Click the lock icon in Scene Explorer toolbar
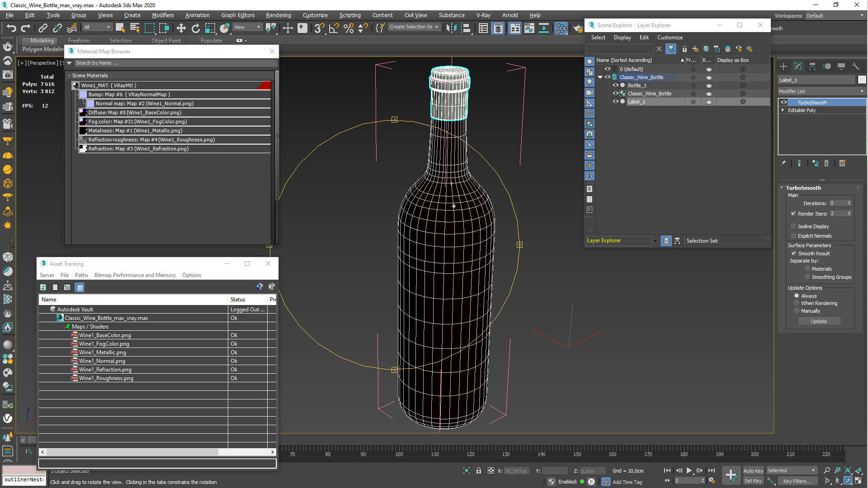This screenshot has width=868, height=488. point(684,49)
